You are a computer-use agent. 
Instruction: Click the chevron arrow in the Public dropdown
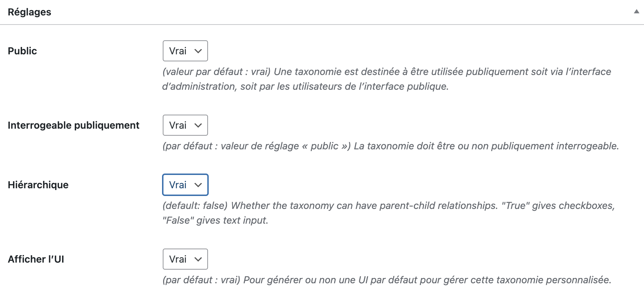tap(198, 51)
